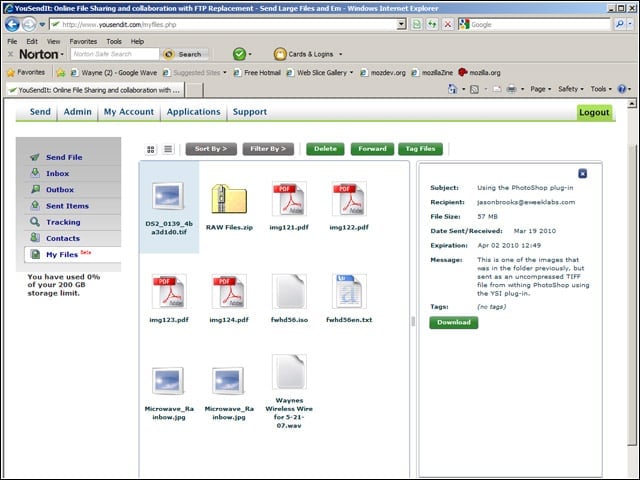Open the Favorites menu in menu bar
This screenshot has width=640, height=480.
pos(83,41)
